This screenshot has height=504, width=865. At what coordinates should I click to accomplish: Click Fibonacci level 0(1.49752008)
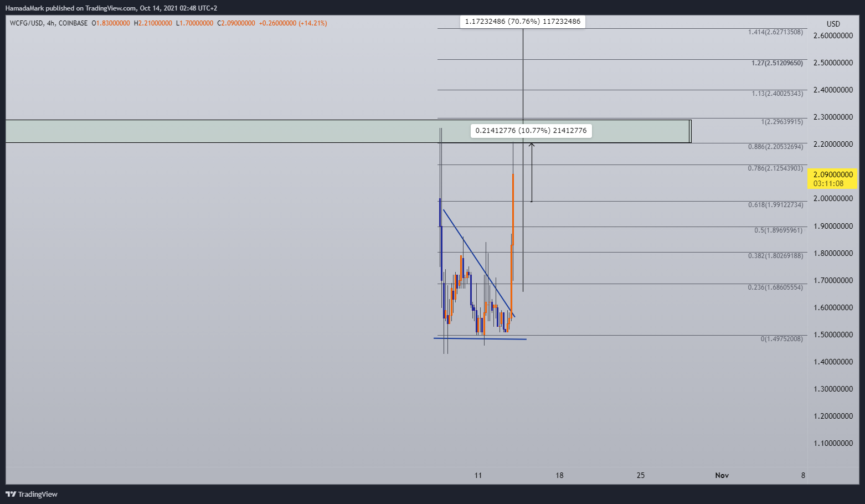(782, 339)
